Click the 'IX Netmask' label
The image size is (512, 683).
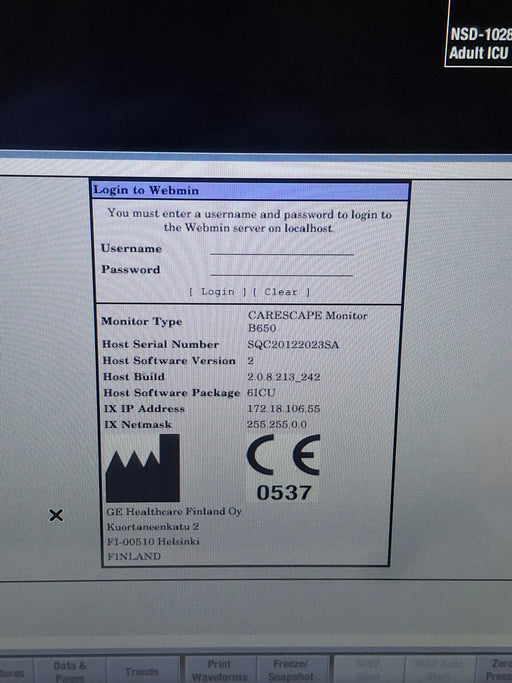click(x=138, y=424)
